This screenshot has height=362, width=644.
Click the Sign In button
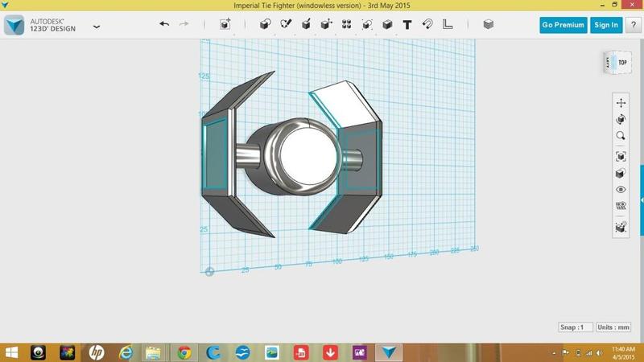click(606, 25)
